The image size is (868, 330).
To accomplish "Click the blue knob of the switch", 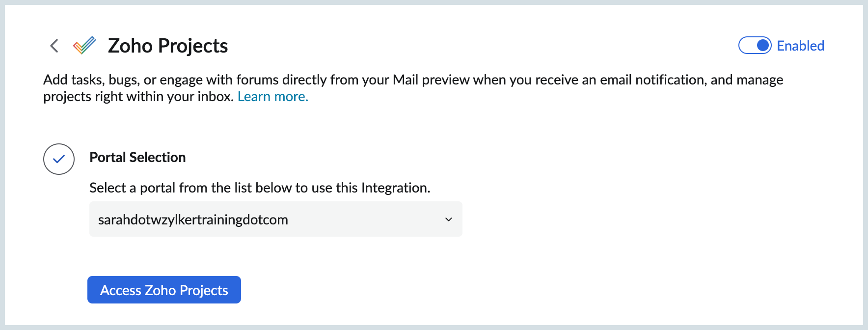I will click(x=763, y=46).
